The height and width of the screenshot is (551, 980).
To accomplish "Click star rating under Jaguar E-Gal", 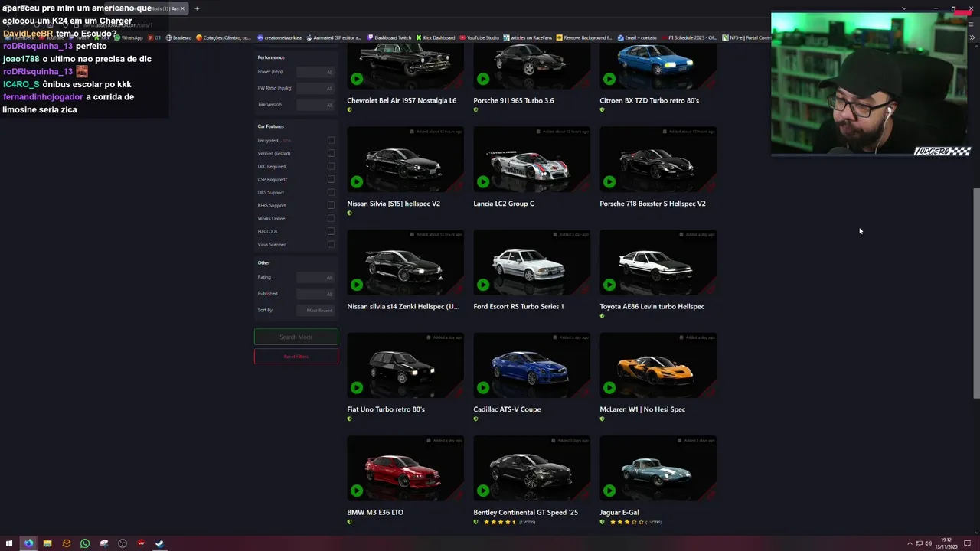I will click(626, 522).
